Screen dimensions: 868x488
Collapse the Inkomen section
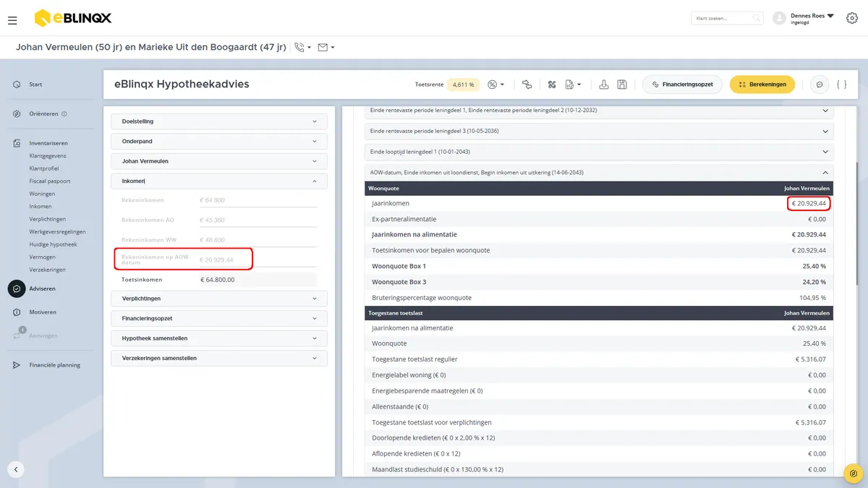(x=219, y=181)
